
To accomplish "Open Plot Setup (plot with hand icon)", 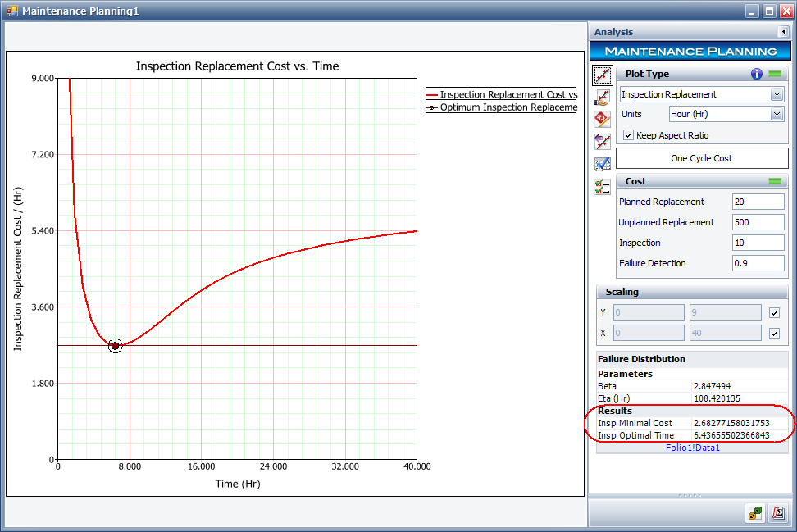I will (x=603, y=97).
